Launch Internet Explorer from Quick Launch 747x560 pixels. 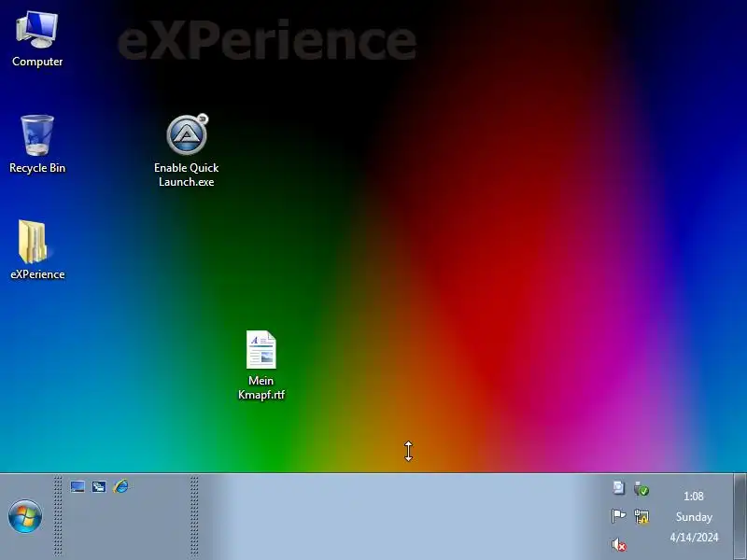(120, 486)
